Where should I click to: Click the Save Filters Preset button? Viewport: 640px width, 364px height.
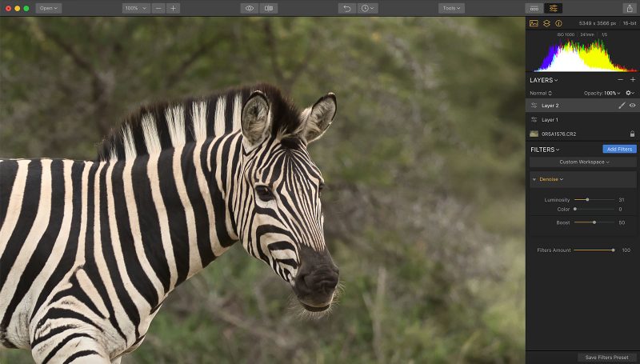click(x=606, y=358)
